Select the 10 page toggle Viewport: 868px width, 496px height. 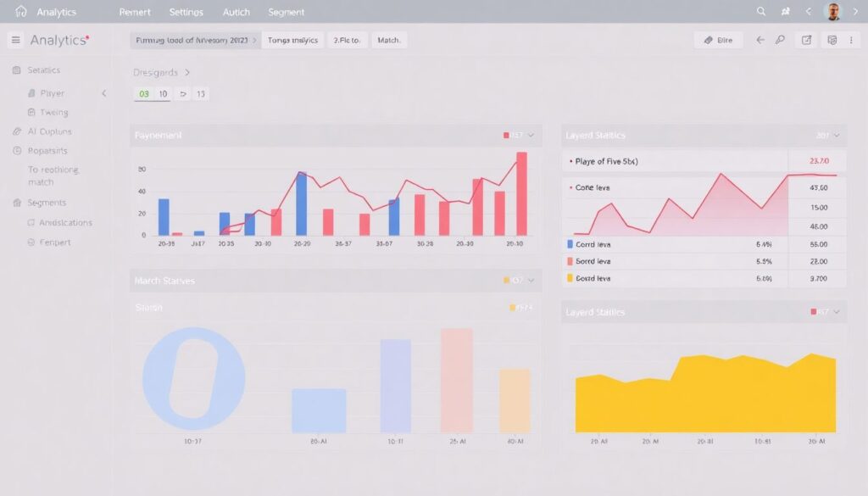click(163, 94)
